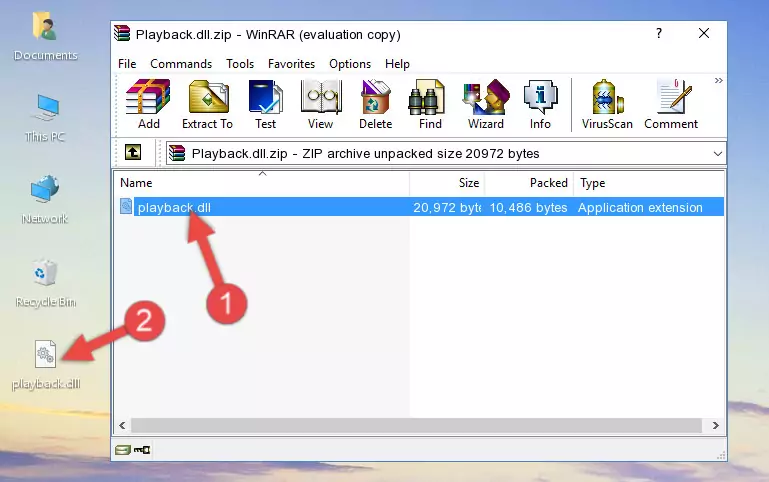The height and width of the screenshot is (482, 769).
Task: Go up one folder level
Action: coord(133,152)
